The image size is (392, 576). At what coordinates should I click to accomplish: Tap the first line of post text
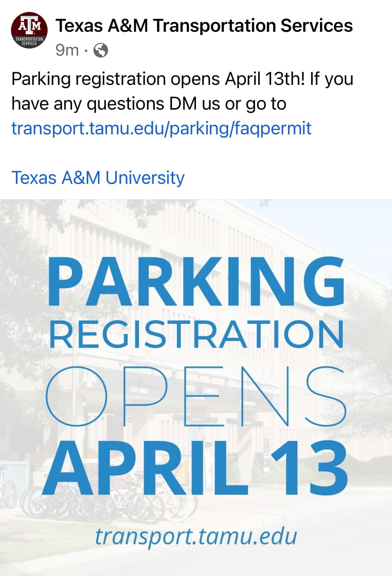(x=182, y=79)
